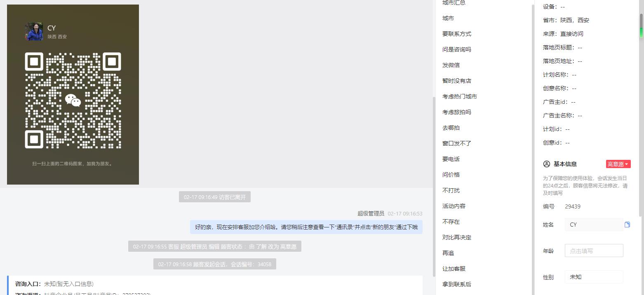
Task: Click the copy icon beside the name field
Action: click(x=627, y=225)
